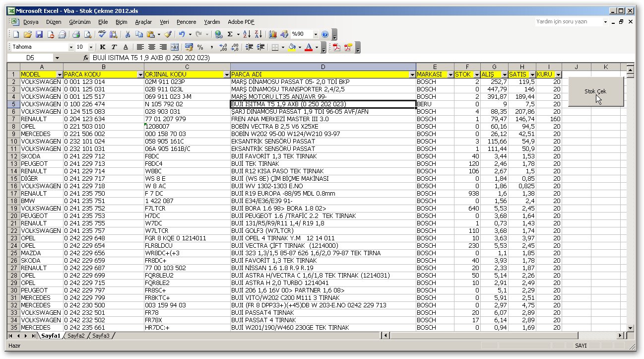Image resolution: width=644 pixels, height=359 pixels.
Task: Expand the Tahoma font name dropdown
Action: coord(70,47)
